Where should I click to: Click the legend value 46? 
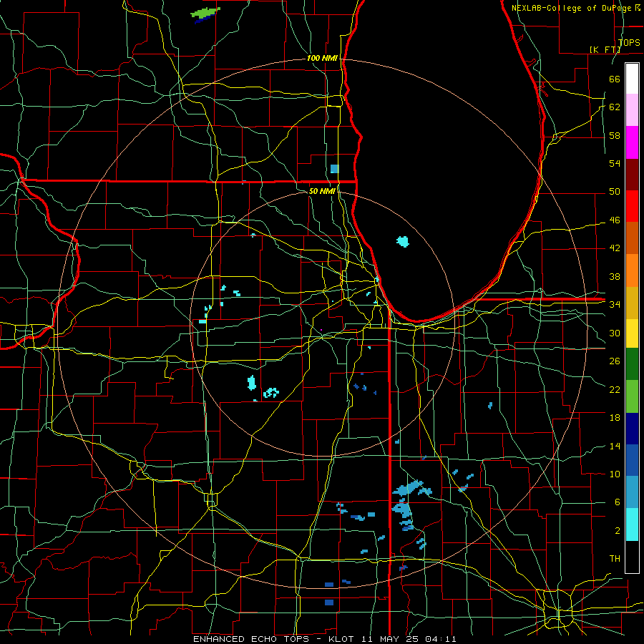pos(615,220)
